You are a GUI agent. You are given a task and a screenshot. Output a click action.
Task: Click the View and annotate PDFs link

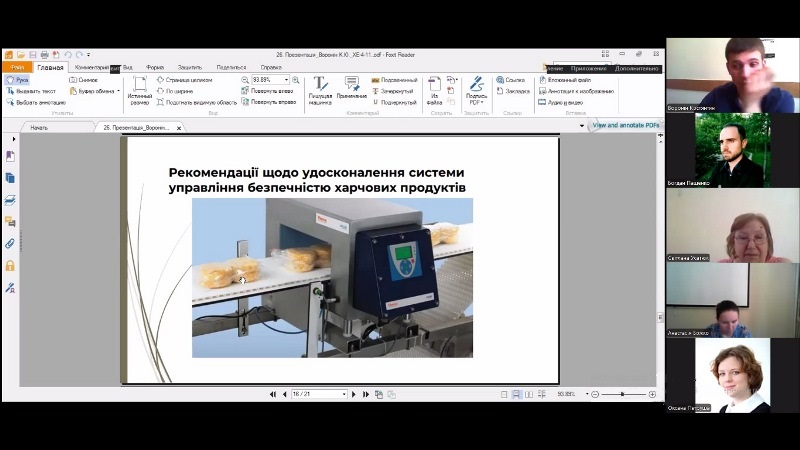(627, 125)
